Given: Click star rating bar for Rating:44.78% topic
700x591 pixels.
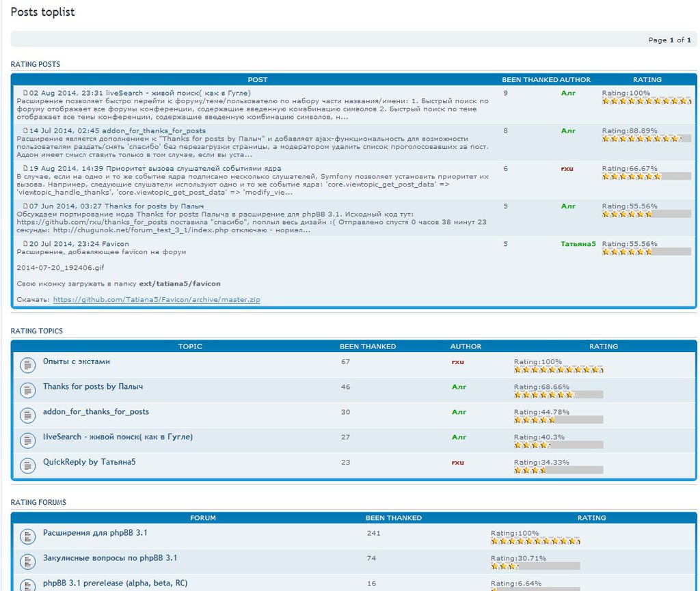Looking at the screenshot, I should [x=558, y=420].
